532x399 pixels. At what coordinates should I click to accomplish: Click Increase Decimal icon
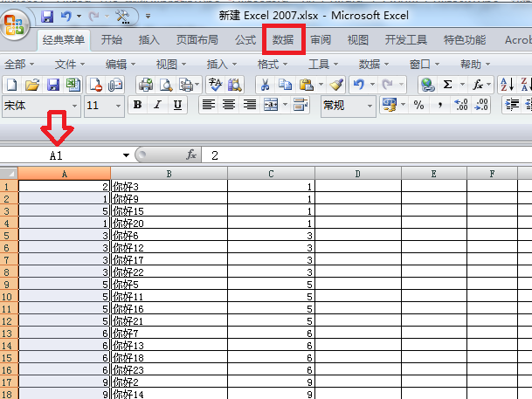(x=460, y=105)
